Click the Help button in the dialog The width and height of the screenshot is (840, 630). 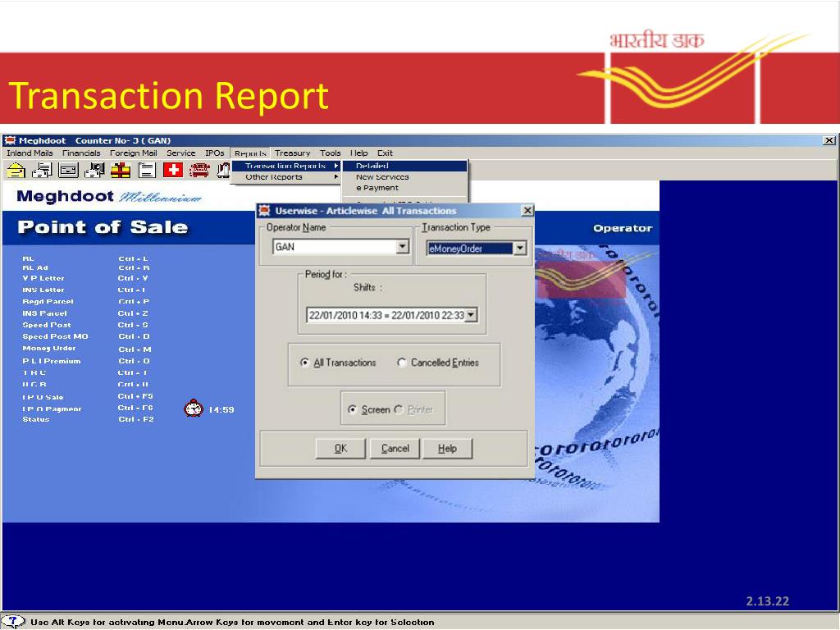tap(447, 449)
